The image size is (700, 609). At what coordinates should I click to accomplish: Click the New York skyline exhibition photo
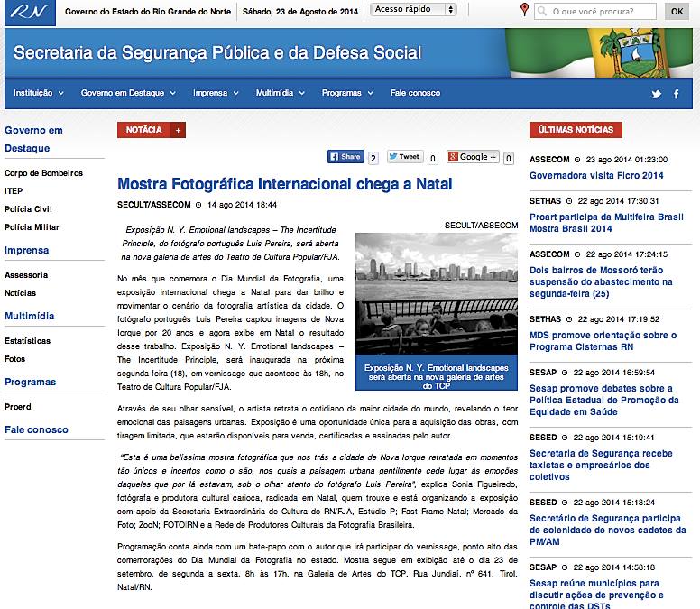pos(436,294)
